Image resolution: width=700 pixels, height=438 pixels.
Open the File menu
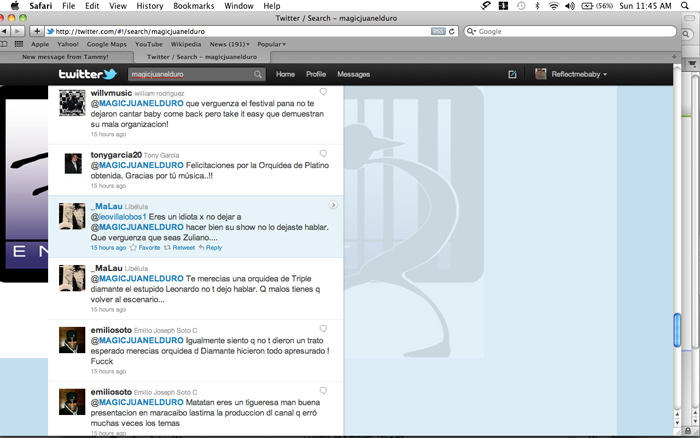click(x=69, y=6)
